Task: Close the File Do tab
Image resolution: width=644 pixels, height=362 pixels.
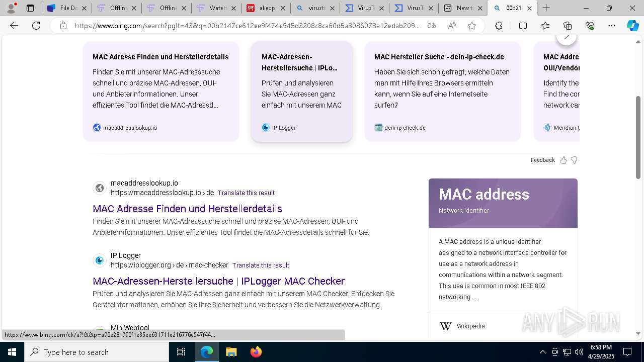Action: pyautogui.click(x=85, y=8)
